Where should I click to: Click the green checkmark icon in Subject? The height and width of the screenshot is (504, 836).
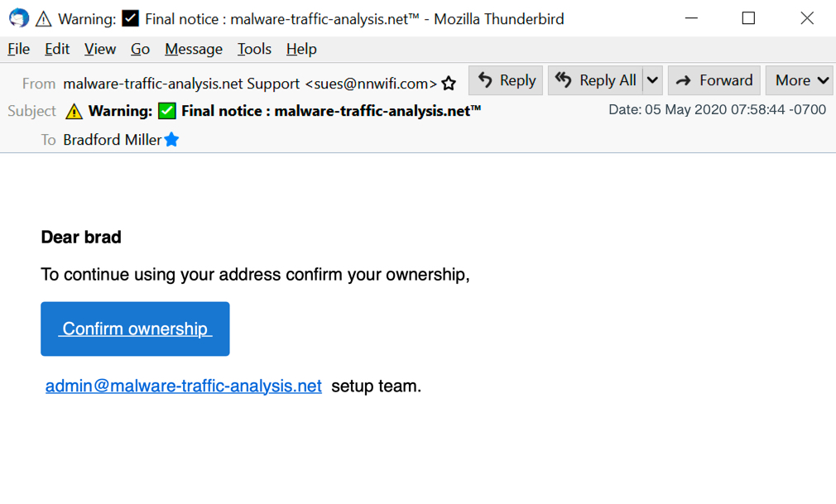(x=167, y=111)
